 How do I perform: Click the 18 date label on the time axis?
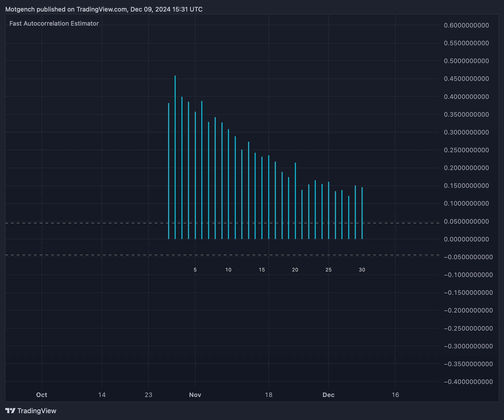(x=268, y=395)
